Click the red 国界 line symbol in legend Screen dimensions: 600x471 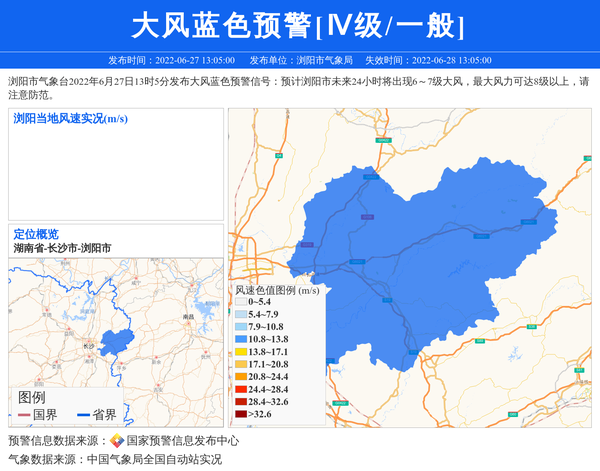click(x=23, y=415)
